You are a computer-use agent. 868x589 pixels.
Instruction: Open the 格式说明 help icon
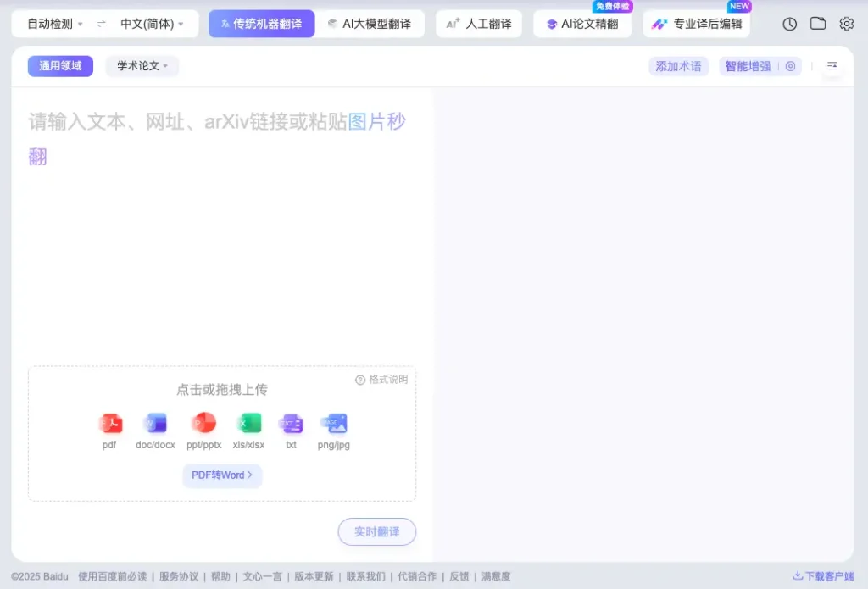(x=359, y=380)
